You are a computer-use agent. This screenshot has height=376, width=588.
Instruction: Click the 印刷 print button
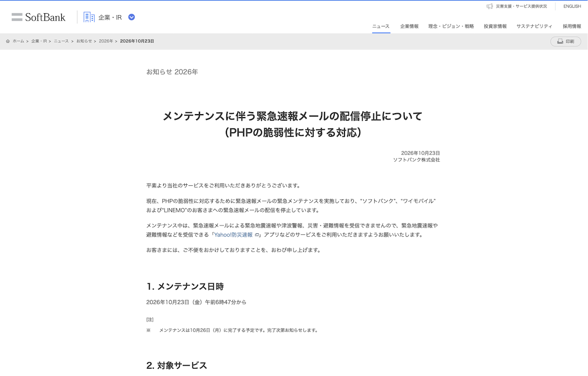click(x=566, y=42)
